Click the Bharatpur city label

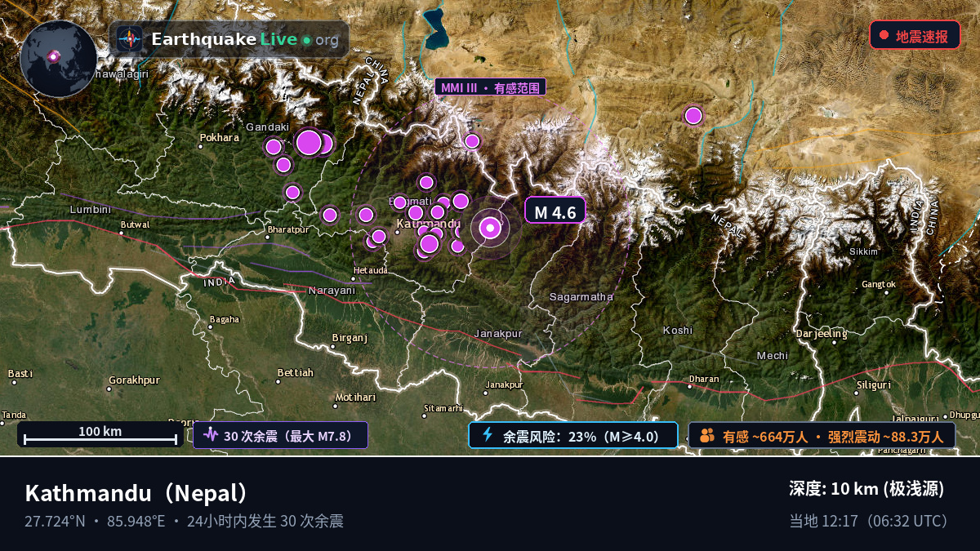[x=287, y=229]
